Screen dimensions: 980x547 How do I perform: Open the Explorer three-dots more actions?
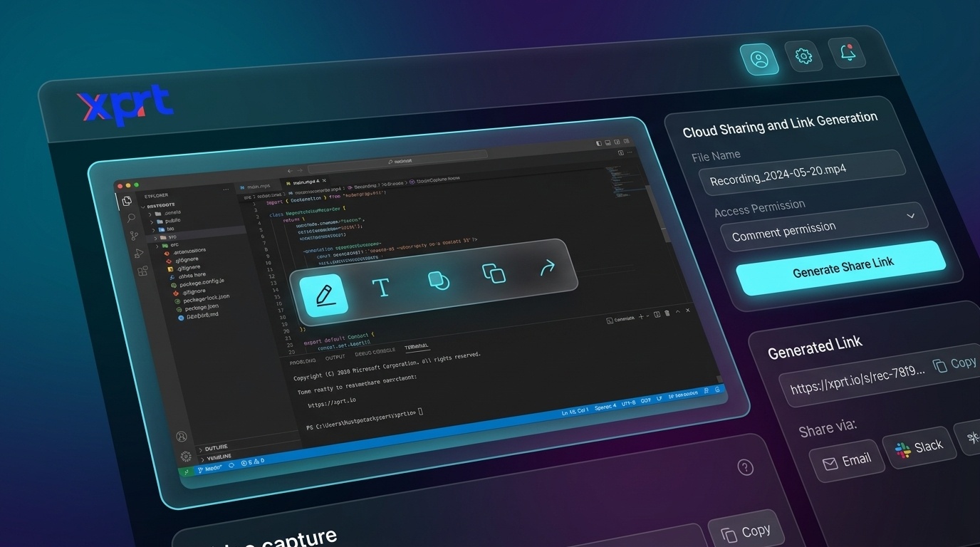[226, 189]
